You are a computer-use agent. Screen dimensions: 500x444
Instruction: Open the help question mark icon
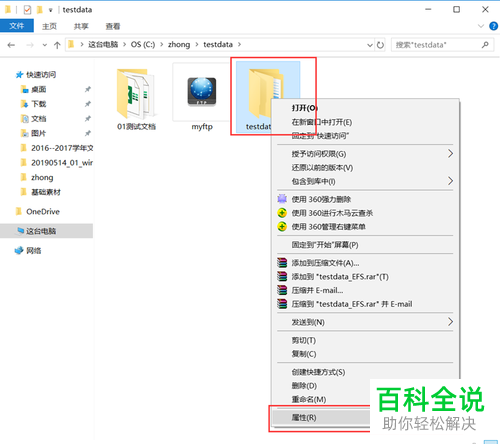[x=493, y=26]
